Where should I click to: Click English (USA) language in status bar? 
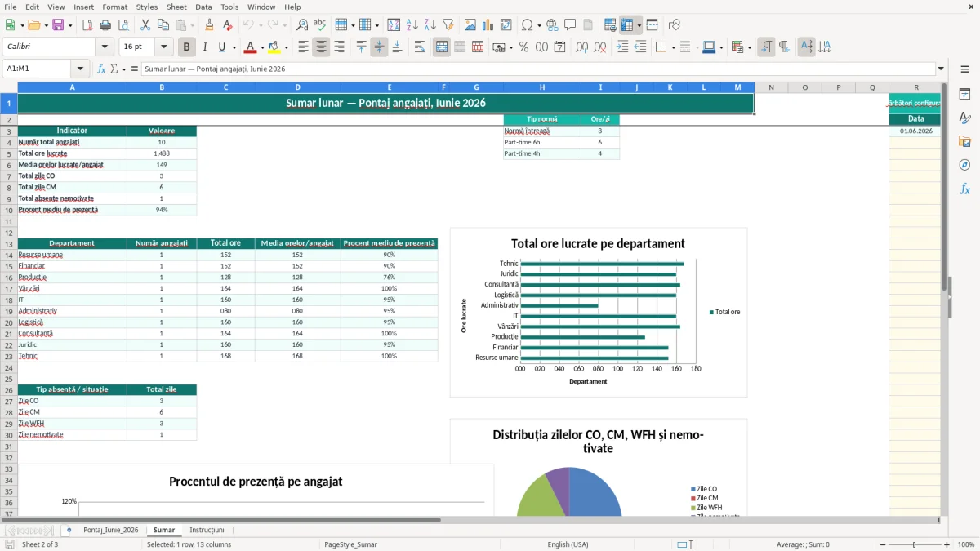pos(568,544)
